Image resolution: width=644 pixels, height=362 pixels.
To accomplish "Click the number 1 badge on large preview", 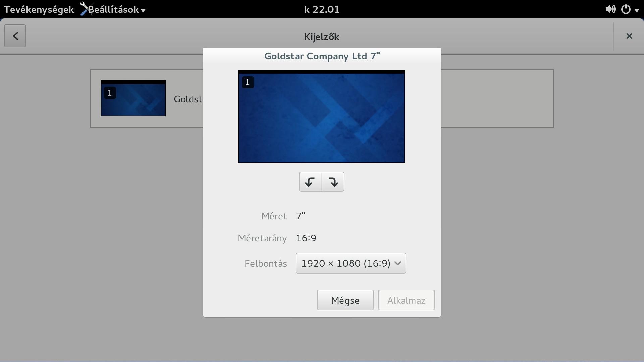I will pos(248,82).
